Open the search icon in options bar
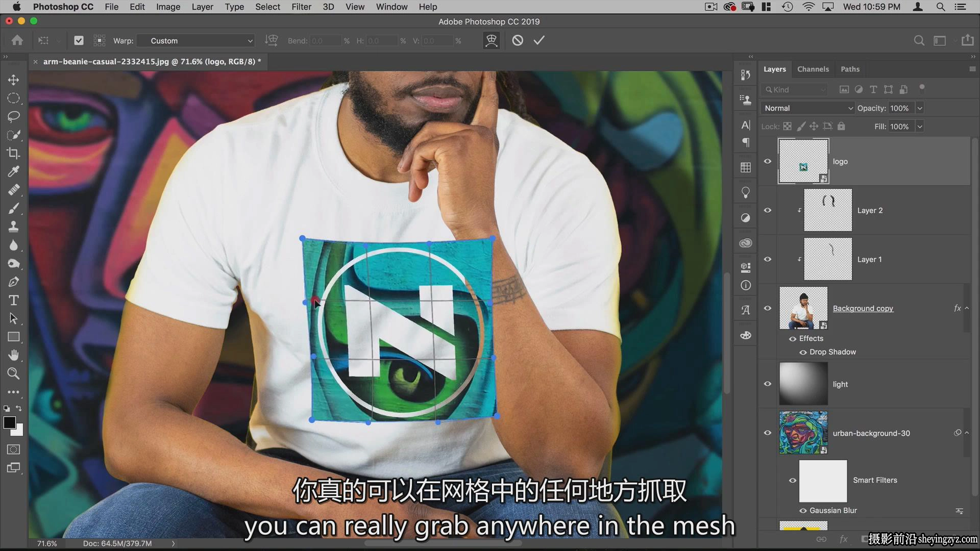 (919, 40)
